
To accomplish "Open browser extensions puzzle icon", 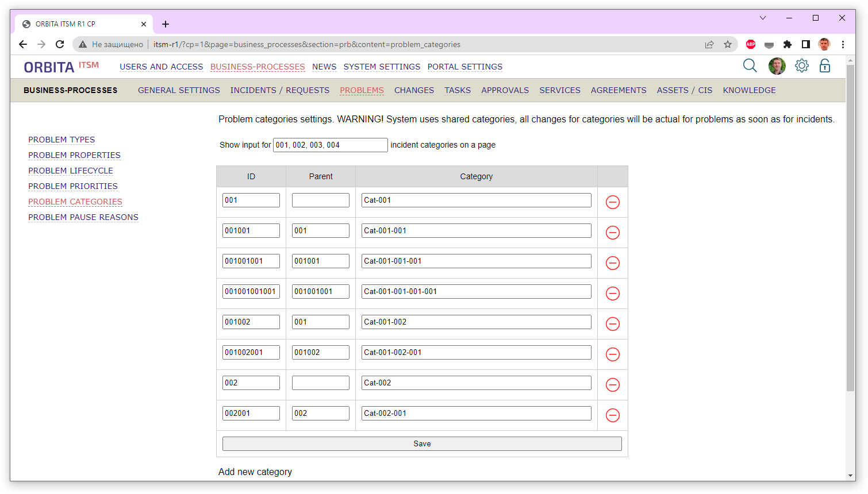I will [788, 44].
